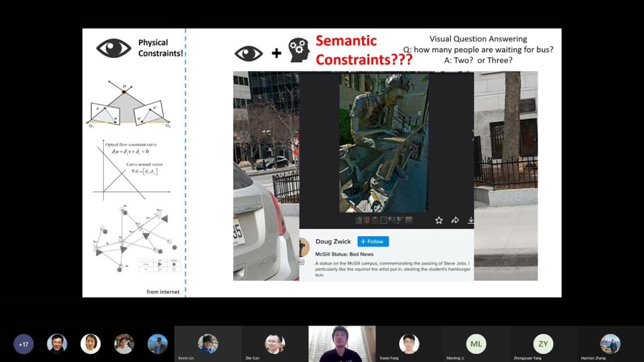Expand the +17 more participants bubble

(24, 344)
